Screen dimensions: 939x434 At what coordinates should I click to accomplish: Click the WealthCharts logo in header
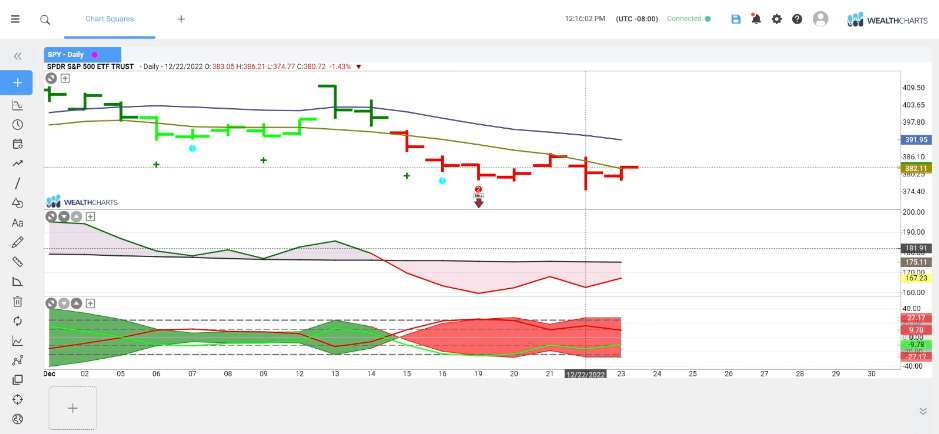click(x=888, y=20)
